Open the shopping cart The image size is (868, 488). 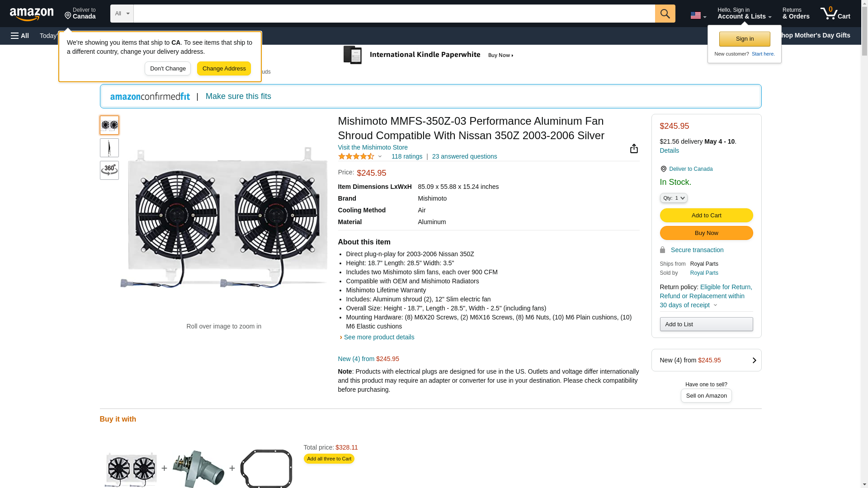click(835, 14)
